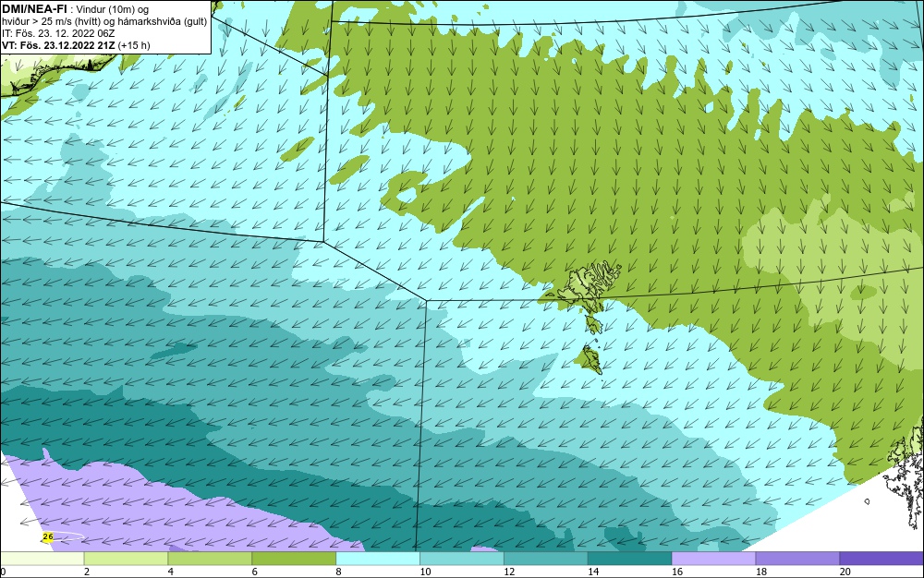Viewport: 924px width, 578px height.
Task: Click the 2–4 m/s light green legend swatch
Action: (x=126, y=559)
